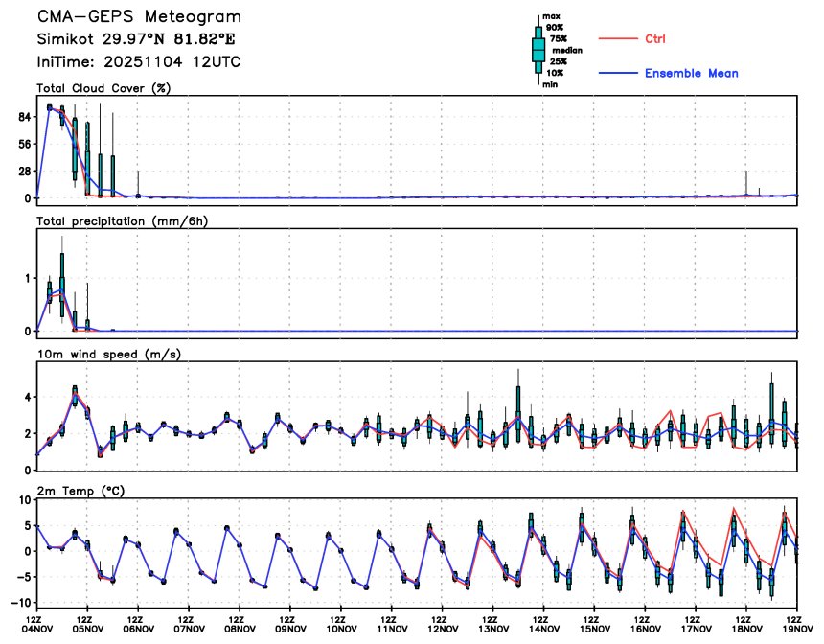This screenshot has width=824, height=644.
Task: Select the 'Ensemble Mean' legend label
Action: pos(691,74)
